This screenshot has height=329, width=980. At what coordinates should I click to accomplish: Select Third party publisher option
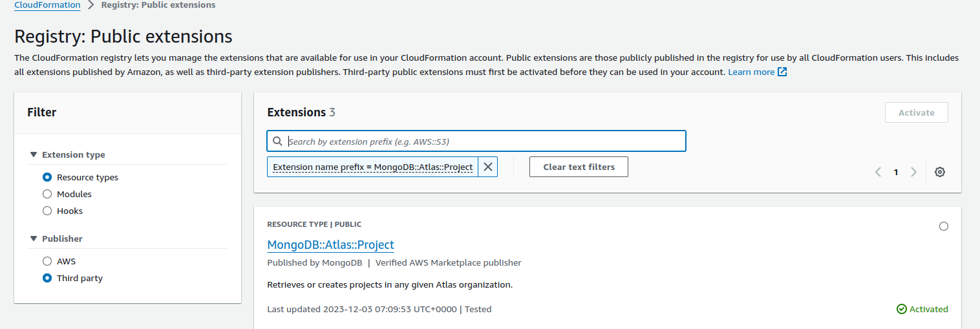click(47, 278)
